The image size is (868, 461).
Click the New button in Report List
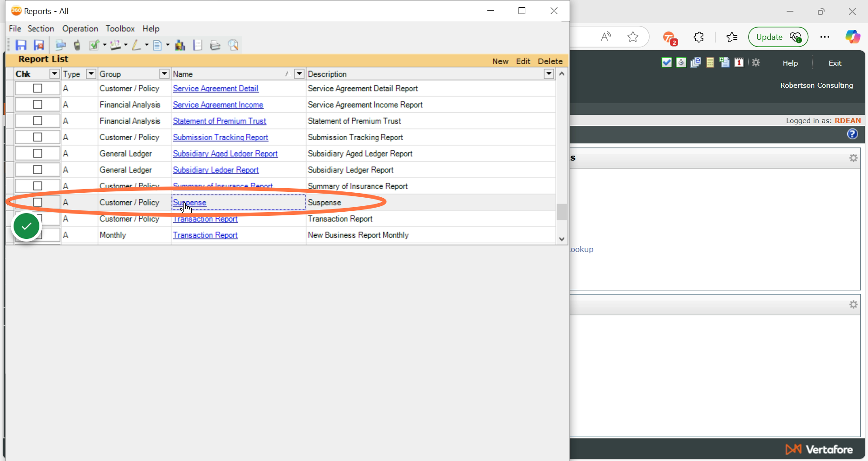click(500, 61)
